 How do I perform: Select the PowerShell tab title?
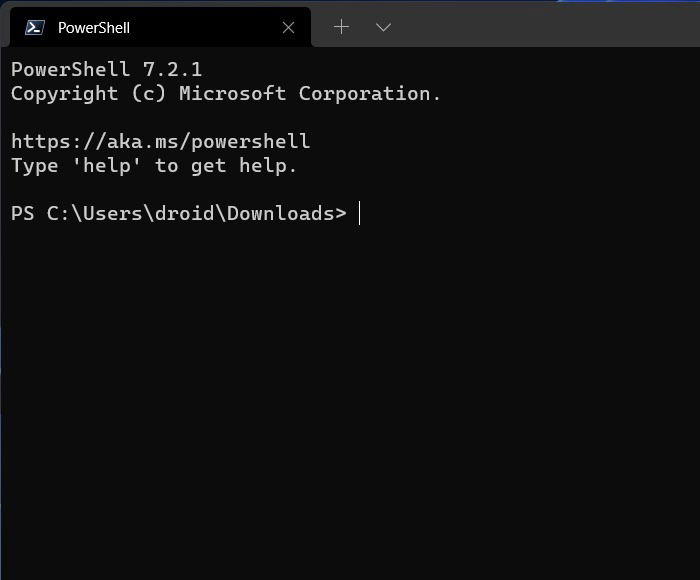coord(94,28)
